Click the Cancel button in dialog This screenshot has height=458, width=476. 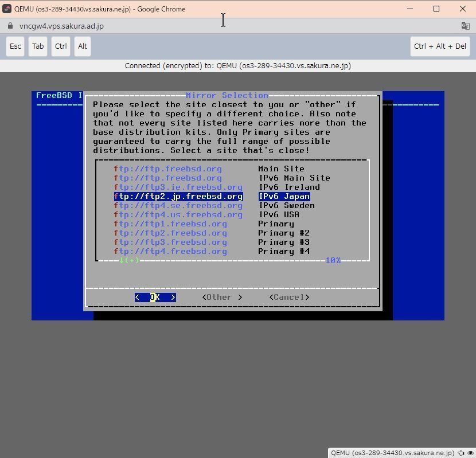point(289,297)
